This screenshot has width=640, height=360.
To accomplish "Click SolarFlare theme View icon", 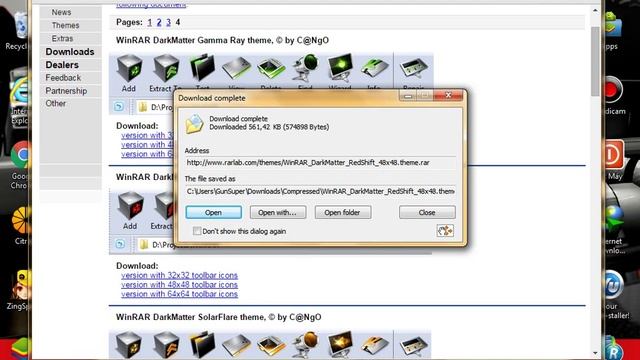I will (x=236, y=346).
